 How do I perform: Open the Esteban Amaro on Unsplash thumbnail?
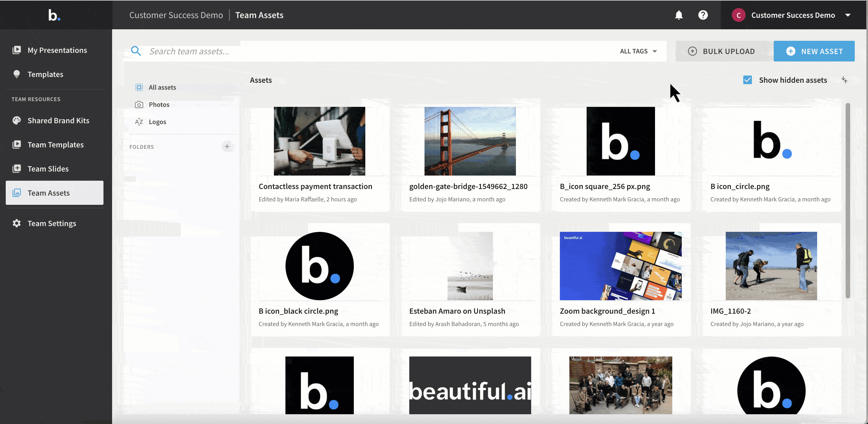470,266
